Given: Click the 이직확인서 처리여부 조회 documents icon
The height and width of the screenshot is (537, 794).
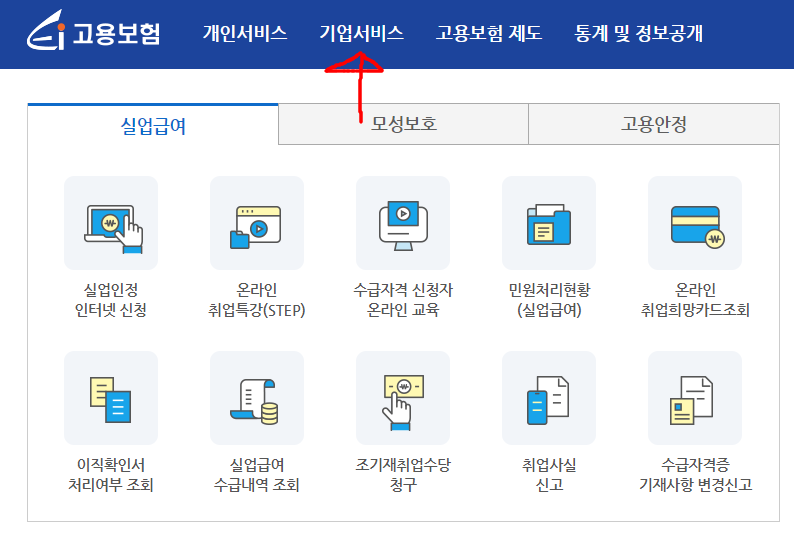Looking at the screenshot, I should pos(111,398).
